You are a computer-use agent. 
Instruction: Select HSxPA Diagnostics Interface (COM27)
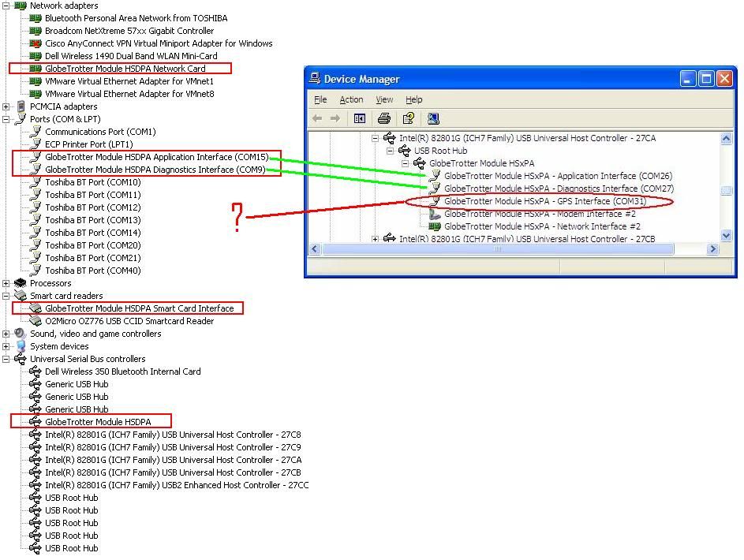click(559, 189)
